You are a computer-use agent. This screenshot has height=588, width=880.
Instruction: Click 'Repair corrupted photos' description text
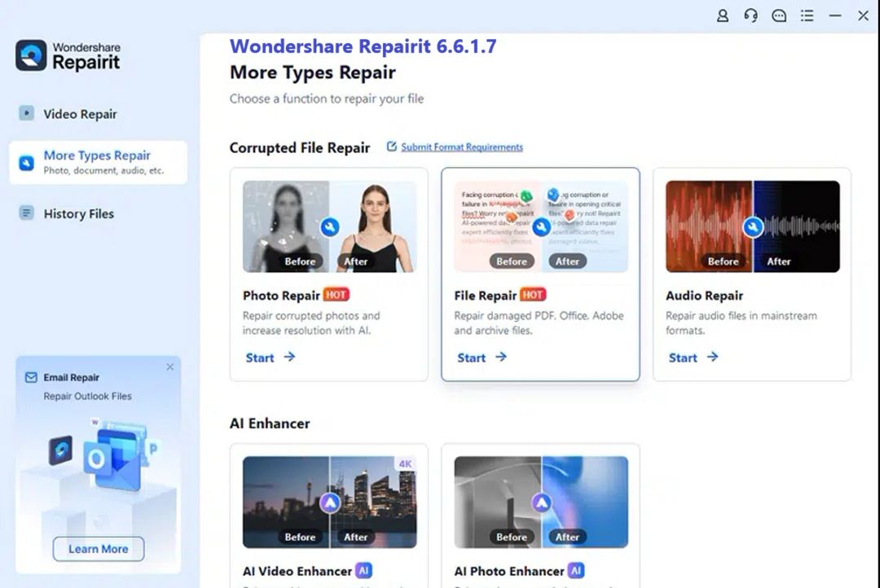(x=311, y=323)
